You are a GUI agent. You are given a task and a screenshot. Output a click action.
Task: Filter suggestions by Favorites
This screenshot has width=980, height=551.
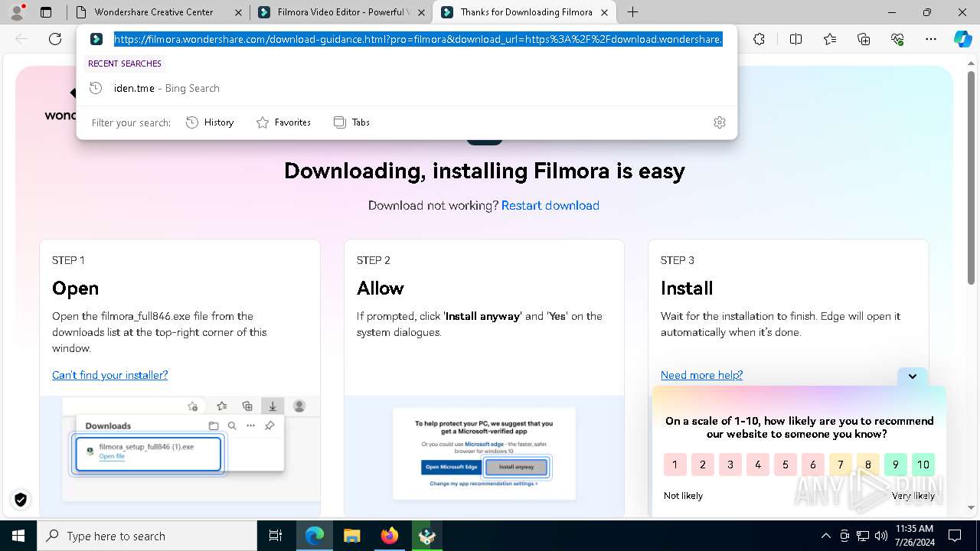[x=283, y=122]
